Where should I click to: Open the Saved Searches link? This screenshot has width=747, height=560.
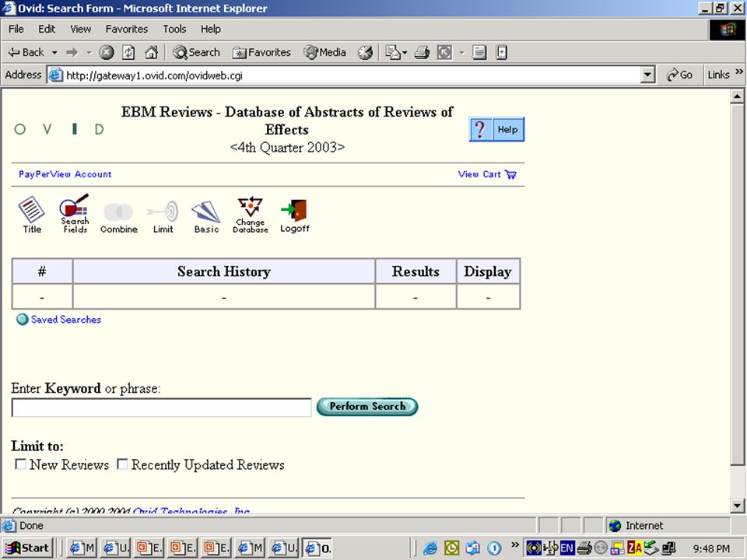pyautogui.click(x=65, y=320)
